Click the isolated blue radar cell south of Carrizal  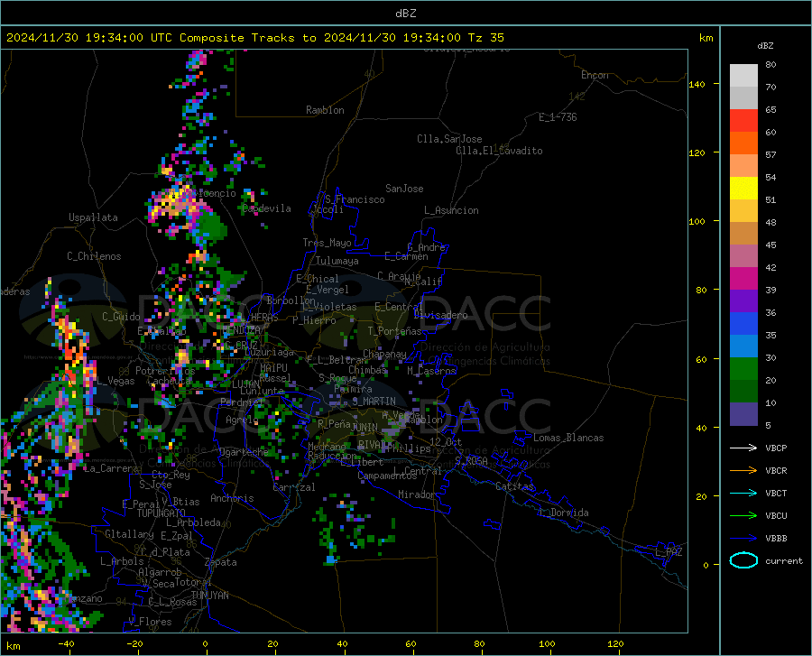(x=331, y=559)
